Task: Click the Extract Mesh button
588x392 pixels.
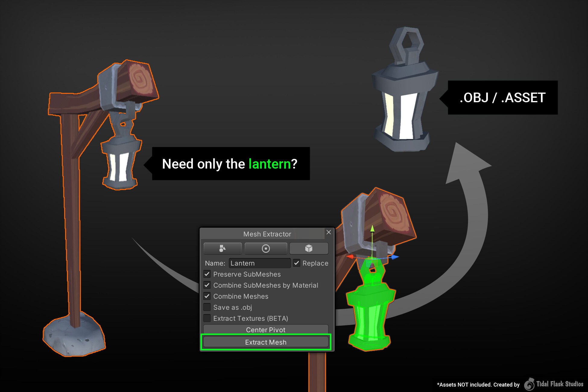Action: point(266,342)
